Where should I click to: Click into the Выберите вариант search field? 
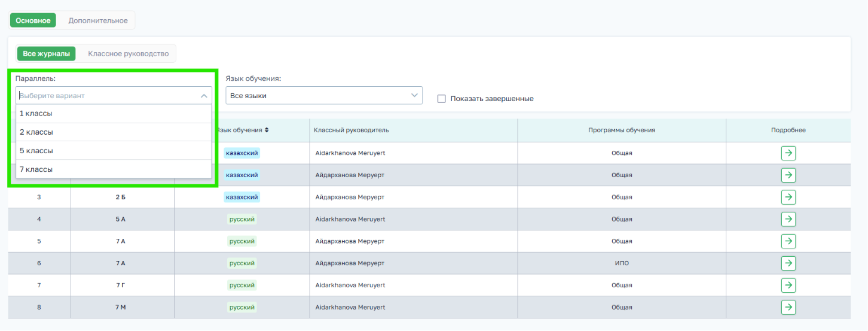click(108, 95)
